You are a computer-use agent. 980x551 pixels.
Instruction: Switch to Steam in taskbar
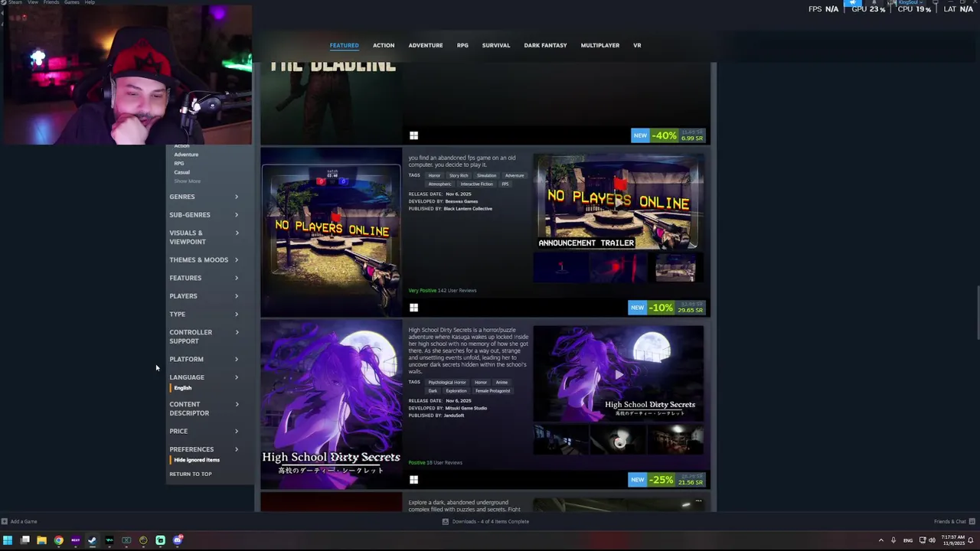point(92,540)
